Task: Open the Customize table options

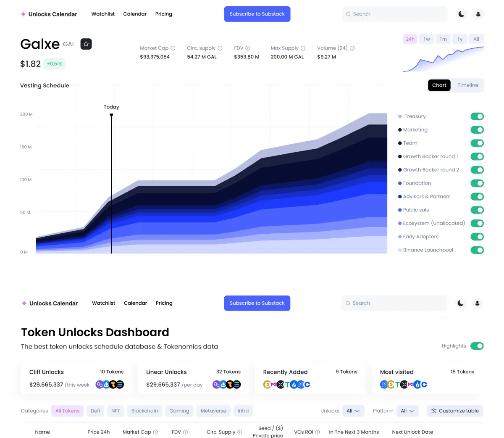Action: [455, 411]
